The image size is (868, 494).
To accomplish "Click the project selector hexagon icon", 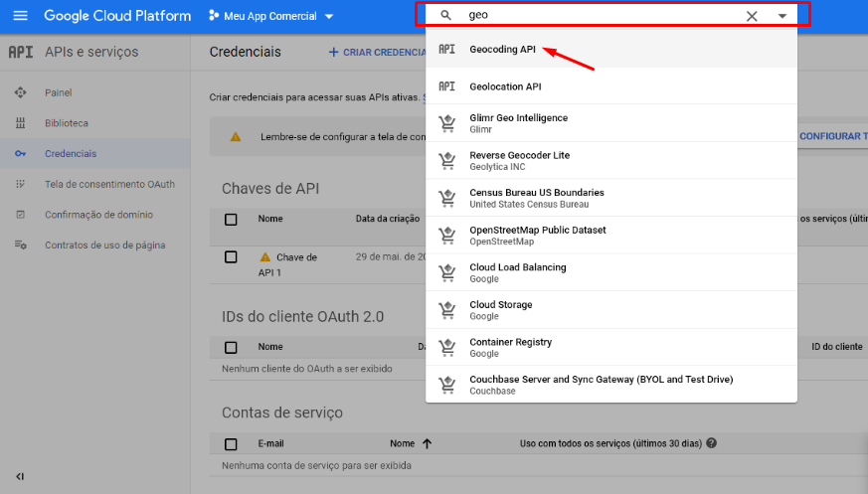I will [213, 16].
